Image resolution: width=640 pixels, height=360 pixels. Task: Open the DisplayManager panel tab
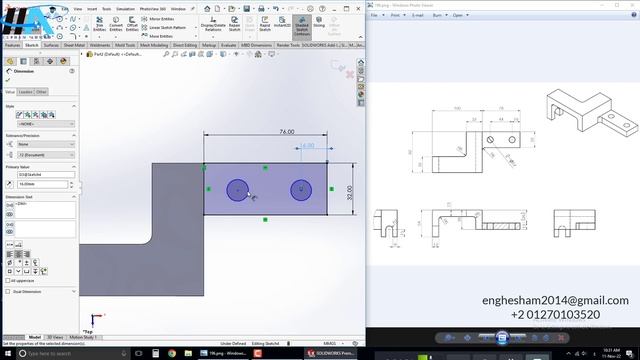coord(63,61)
